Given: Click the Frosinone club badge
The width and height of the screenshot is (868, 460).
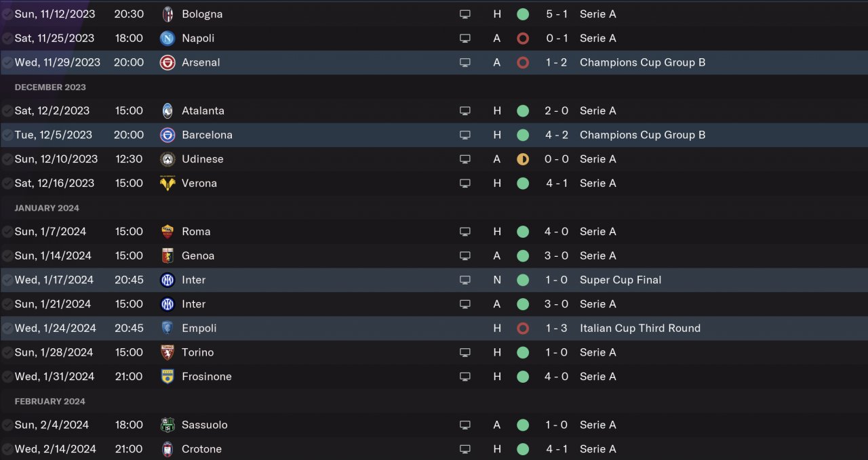Looking at the screenshot, I should [167, 377].
